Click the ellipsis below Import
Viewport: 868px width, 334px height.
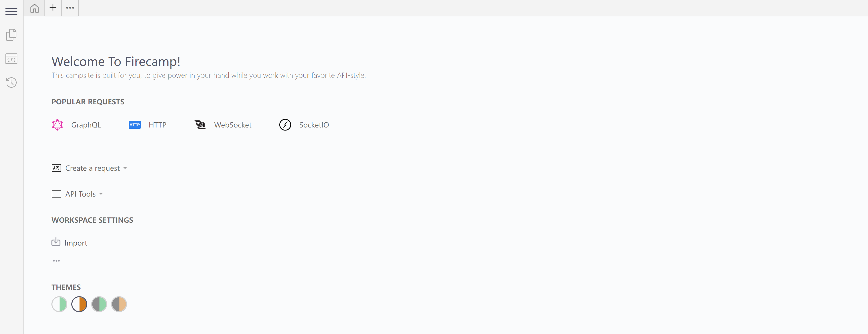point(56,260)
